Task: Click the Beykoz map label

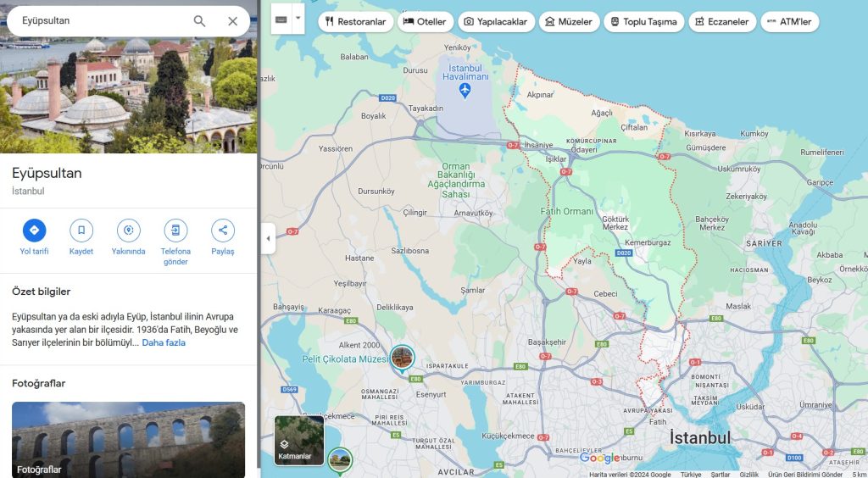Action: click(x=820, y=280)
